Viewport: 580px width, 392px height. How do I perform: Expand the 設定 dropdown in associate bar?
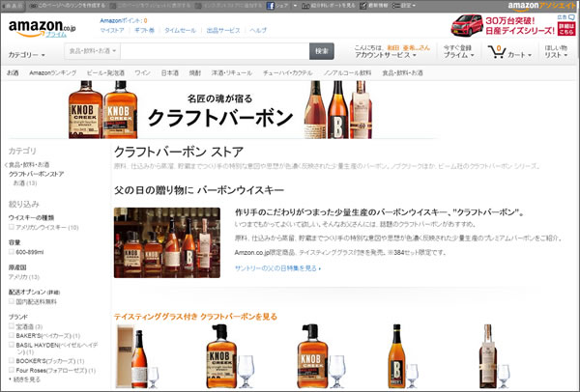[x=414, y=6]
